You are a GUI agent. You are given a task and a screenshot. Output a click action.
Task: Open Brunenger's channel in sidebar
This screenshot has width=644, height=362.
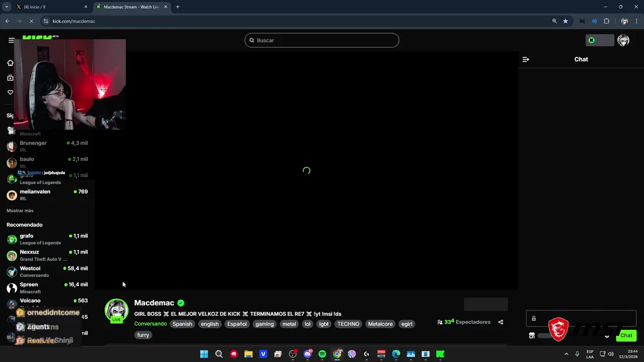(x=47, y=146)
